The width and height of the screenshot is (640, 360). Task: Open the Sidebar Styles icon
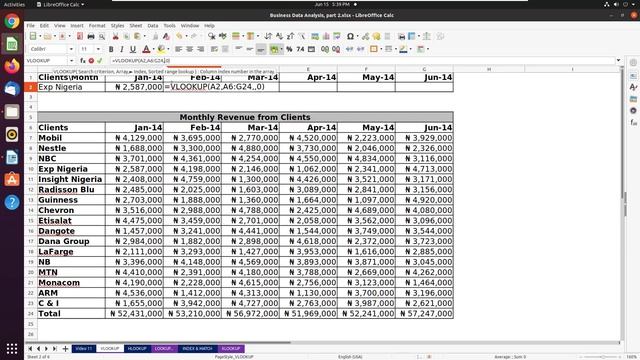click(x=633, y=87)
